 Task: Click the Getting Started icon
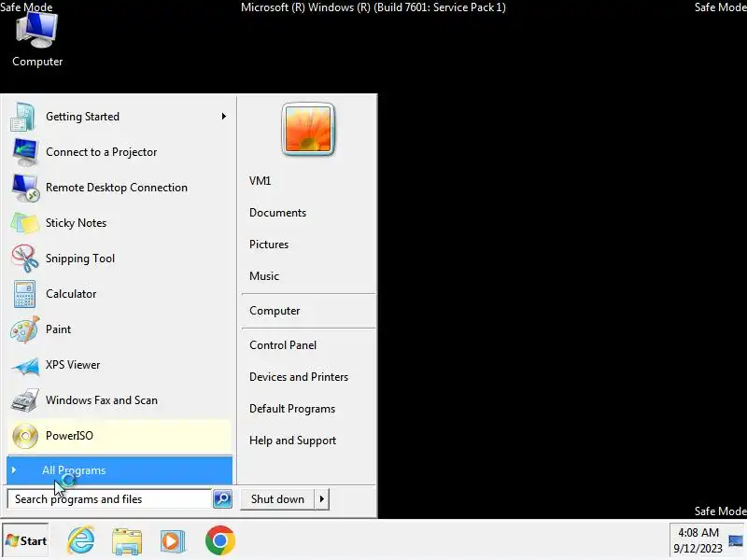[24, 117]
